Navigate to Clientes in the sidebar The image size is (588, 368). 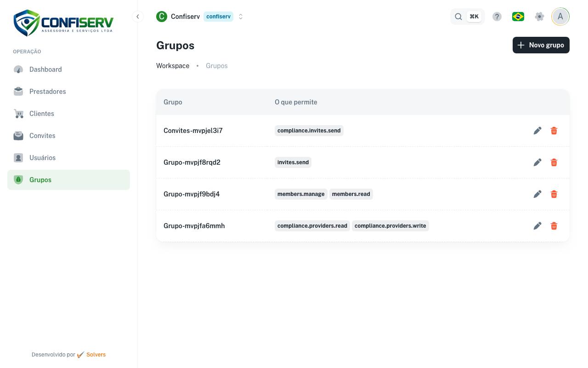(68, 114)
